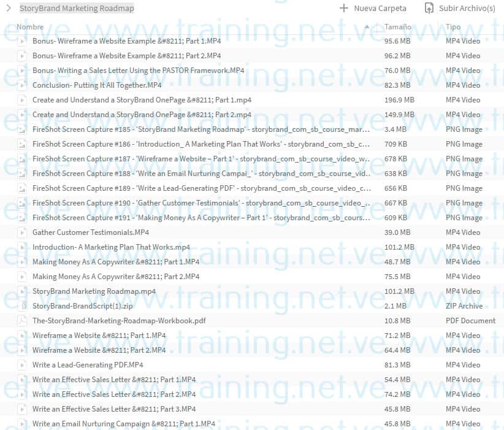The width and height of the screenshot is (504, 430).
Task: Click the image icon beside FireShot Screen Capture #191
Action: [23, 217]
